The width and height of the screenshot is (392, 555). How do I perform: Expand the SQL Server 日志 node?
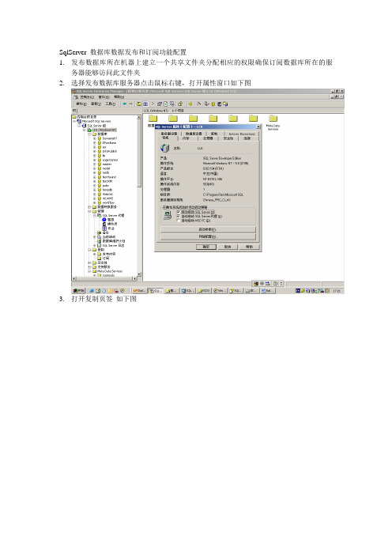(95, 245)
